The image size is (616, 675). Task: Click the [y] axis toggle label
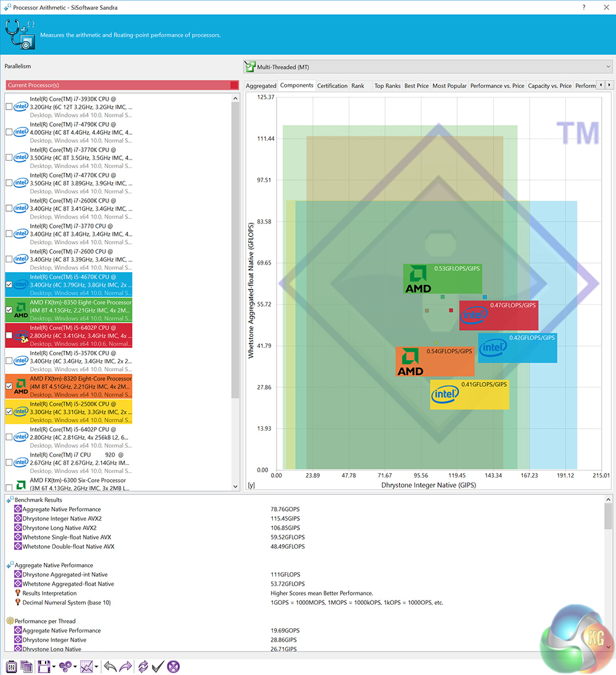click(x=251, y=485)
